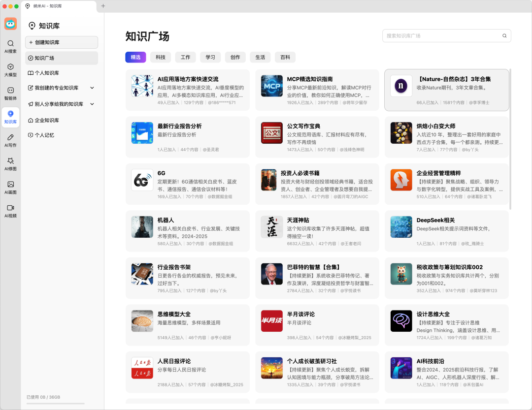The height and width of the screenshot is (410, 532).
Task: Click the magnifier icon in search box
Action: tap(504, 36)
